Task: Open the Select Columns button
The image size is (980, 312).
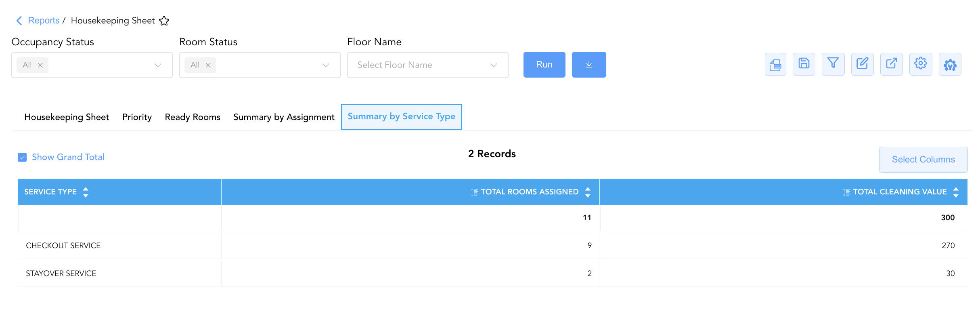Action: point(923,160)
